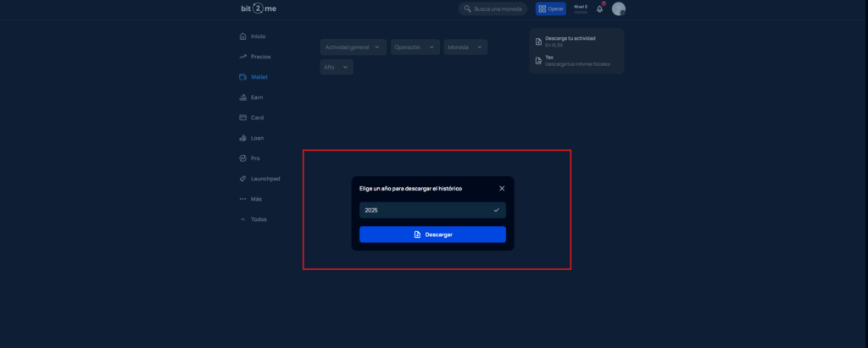Select the Loan menu item
The image size is (868, 348).
pos(258,138)
